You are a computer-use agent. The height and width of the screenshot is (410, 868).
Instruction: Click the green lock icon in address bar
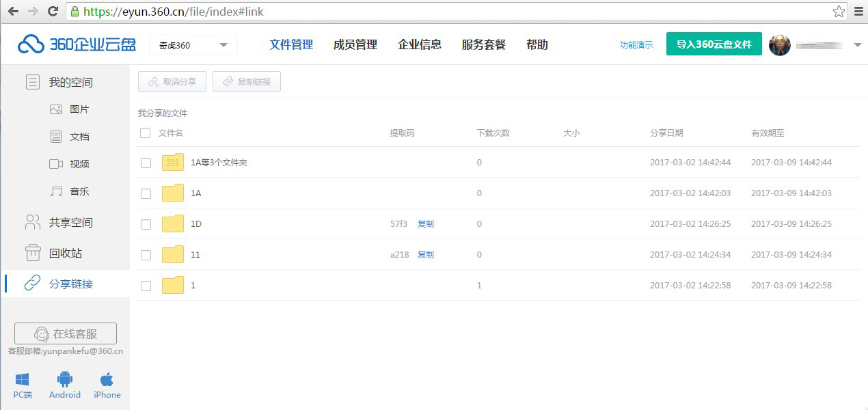click(74, 11)
